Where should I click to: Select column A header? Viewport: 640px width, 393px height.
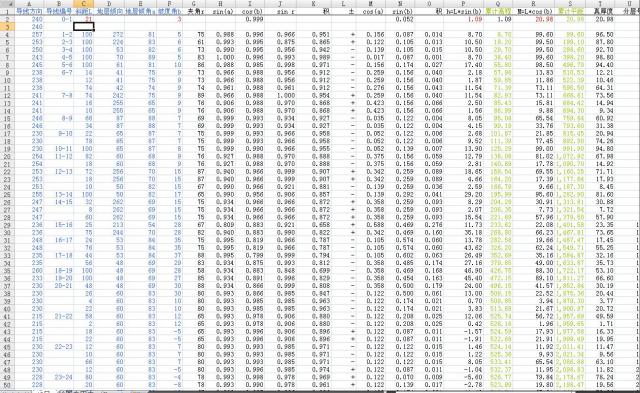(29, 4)
